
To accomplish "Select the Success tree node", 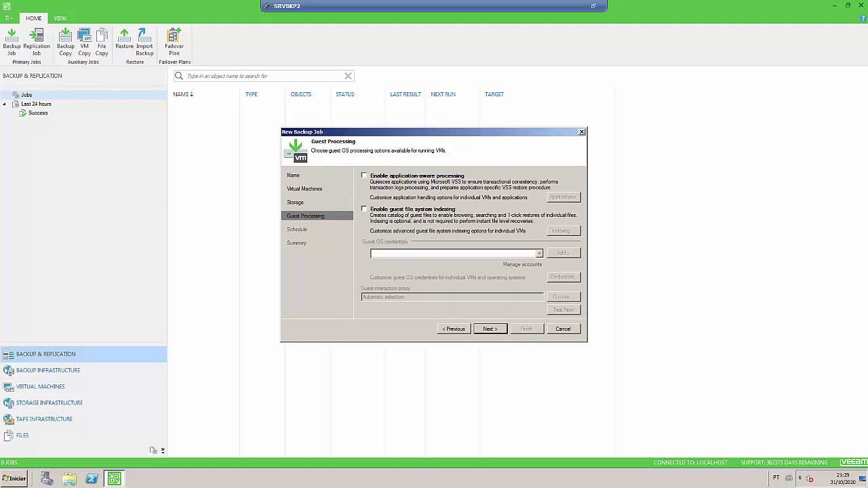I will click(38, 113).
